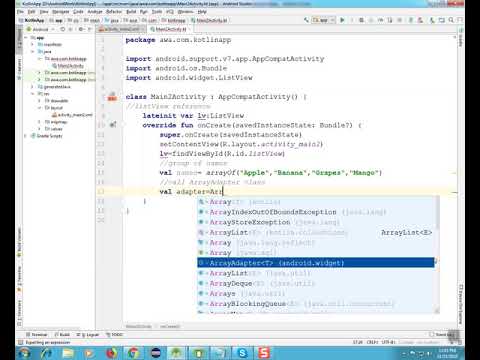Click the onCreate breadcrumb below the editor
Screen dimensions: 480x360
tap(170, 326)
